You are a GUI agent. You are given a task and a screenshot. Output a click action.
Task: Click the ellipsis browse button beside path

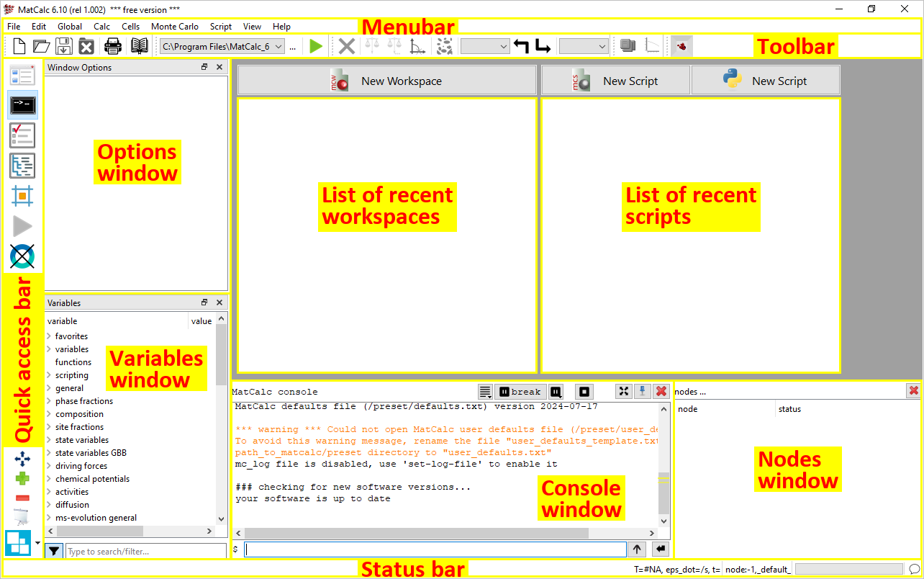tap(293, 47)
